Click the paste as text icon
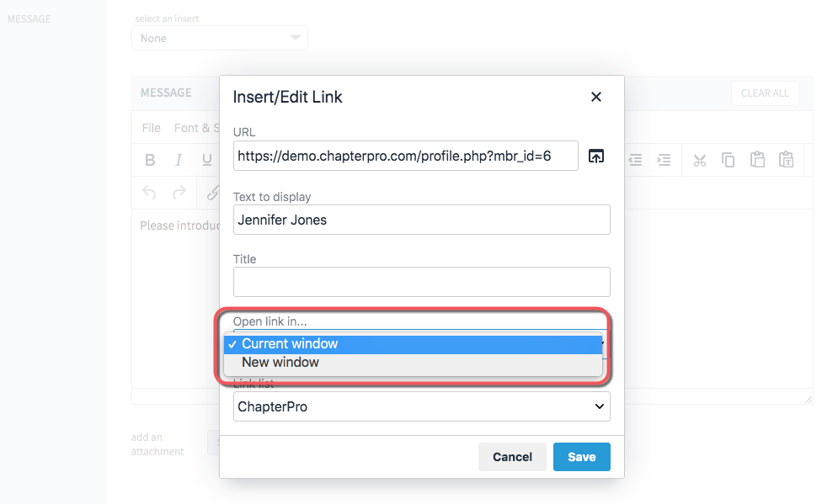 [x=786, y=160]
